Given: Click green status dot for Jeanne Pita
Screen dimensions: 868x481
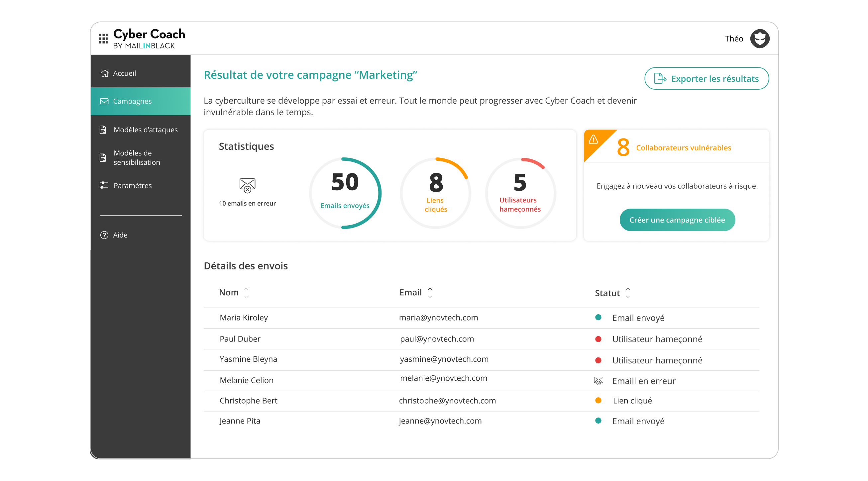Looking at the screenshot, I should pos(598,420).
